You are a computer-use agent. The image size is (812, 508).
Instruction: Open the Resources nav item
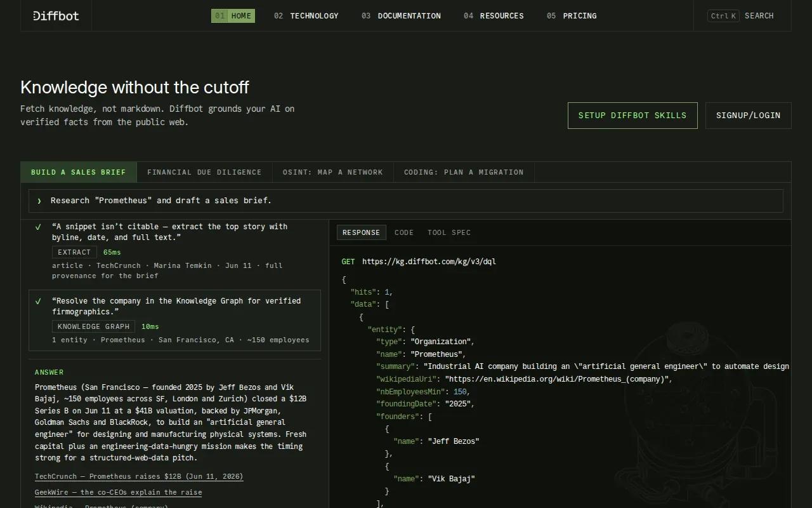pos(494,16)
